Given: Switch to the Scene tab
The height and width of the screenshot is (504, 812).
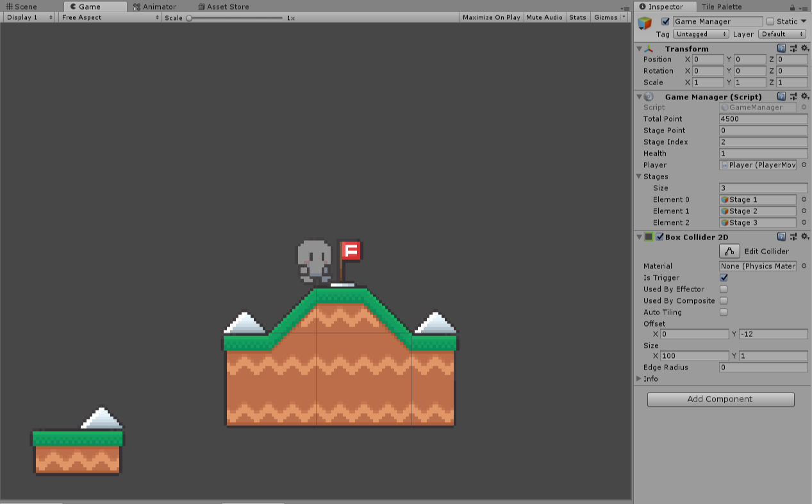Looking at the screenshot, I should 22,6.
